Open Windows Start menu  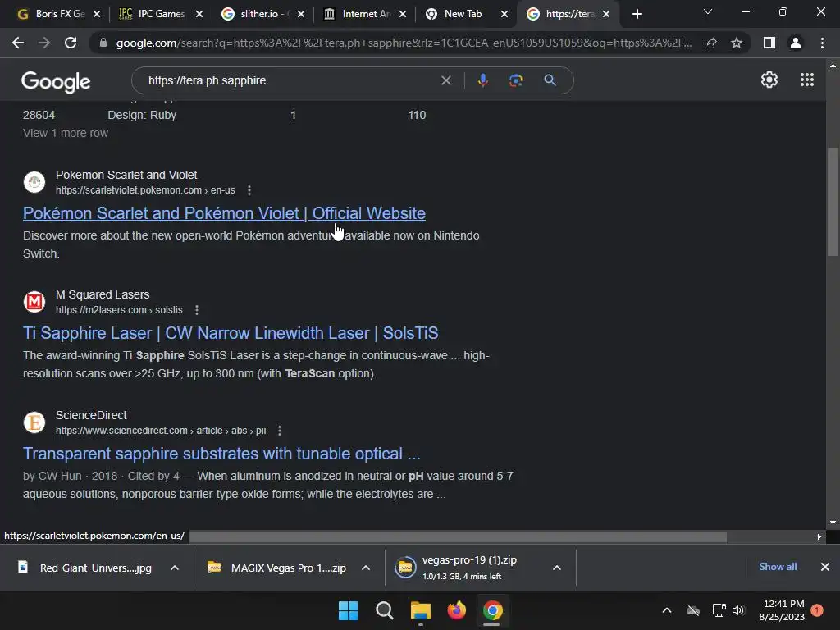(348, 610)
